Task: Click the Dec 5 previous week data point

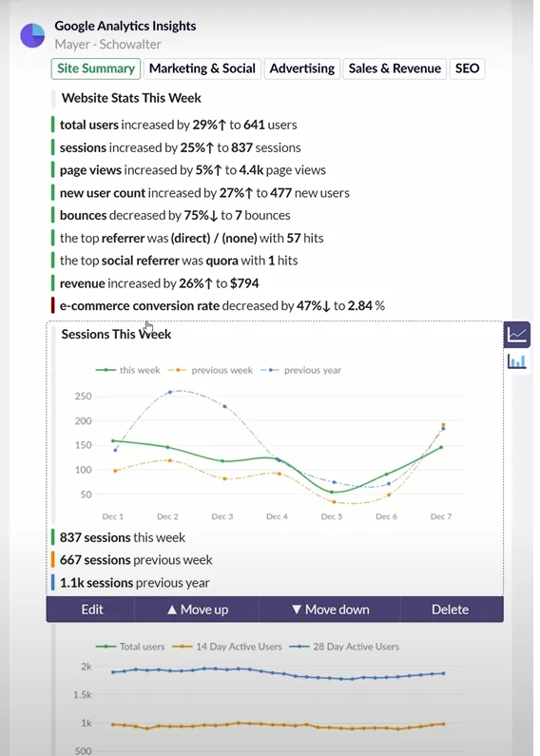Action: [334, 502]
